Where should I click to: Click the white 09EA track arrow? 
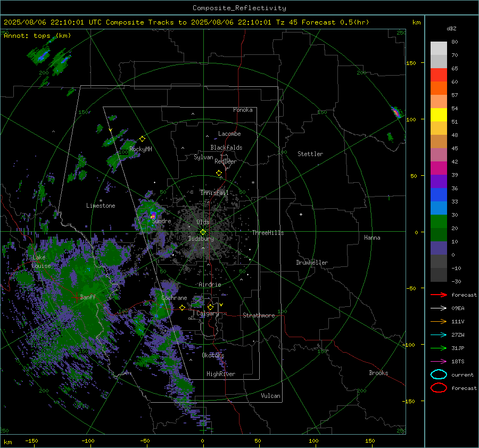click(439, 308)
